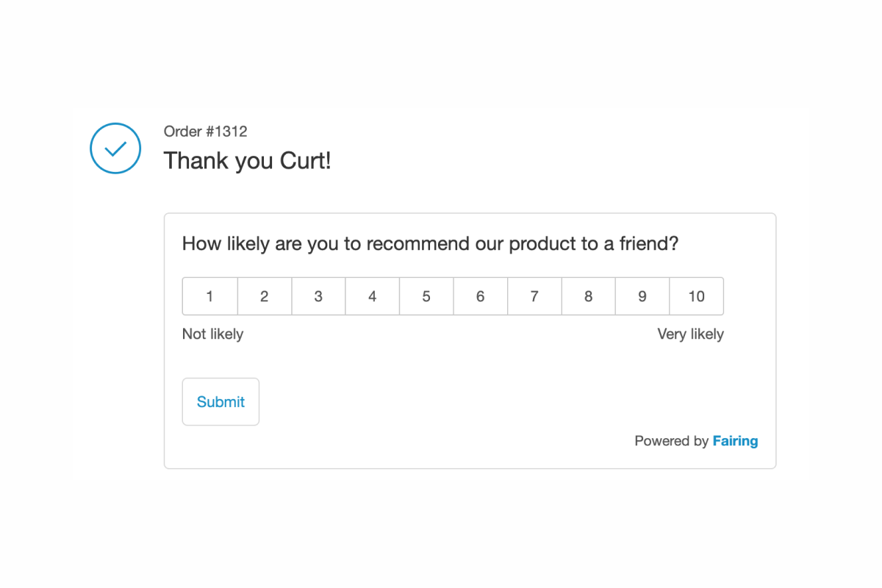Click the Very likely label
This screenshot has width=882, height=588.
pos(691,334)
